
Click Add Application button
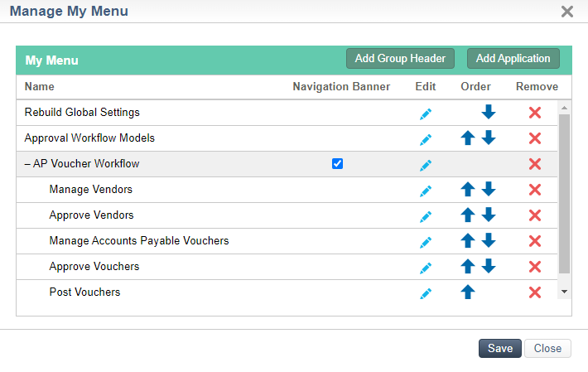(513, 59)
